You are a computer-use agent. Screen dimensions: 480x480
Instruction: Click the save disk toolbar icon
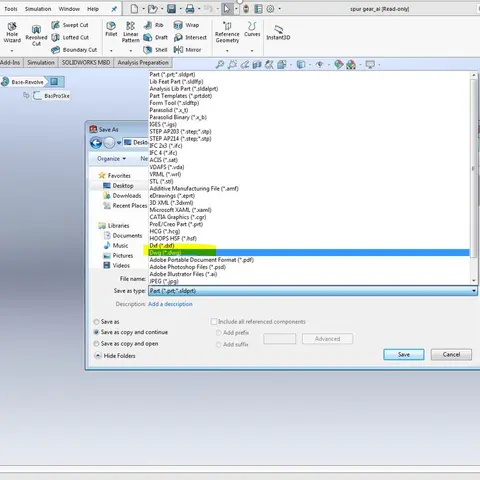pos(171,9)
